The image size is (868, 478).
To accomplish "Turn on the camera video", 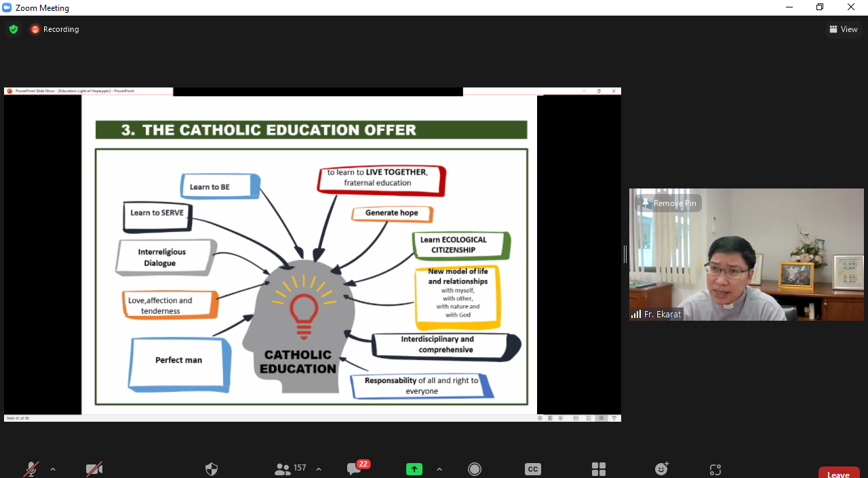I will [x=94, y=469].
